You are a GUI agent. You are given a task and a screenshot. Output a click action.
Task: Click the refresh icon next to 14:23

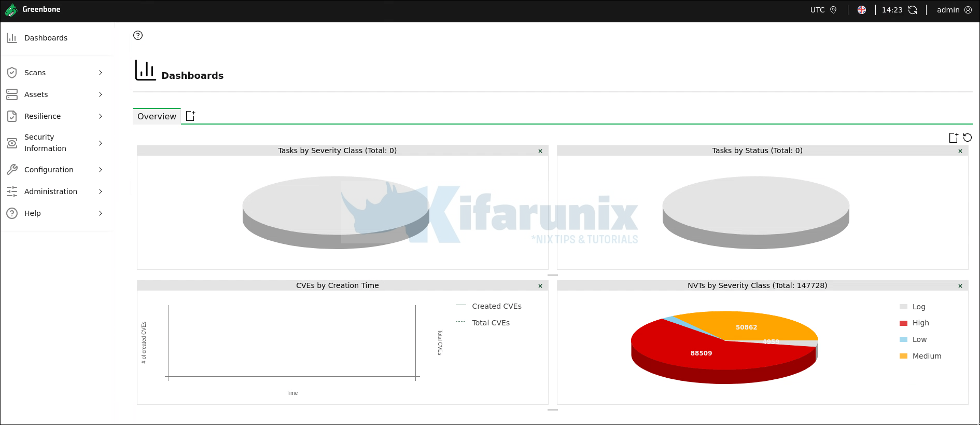coord(913,10)
